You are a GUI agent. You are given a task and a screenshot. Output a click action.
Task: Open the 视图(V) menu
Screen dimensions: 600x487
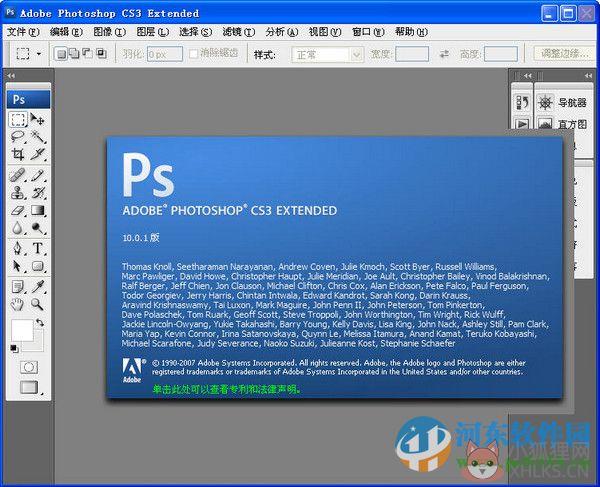(325, 32)
